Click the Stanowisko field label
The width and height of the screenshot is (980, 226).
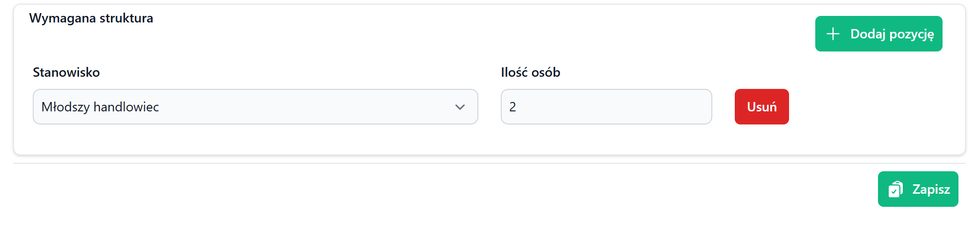click(66, 73)
